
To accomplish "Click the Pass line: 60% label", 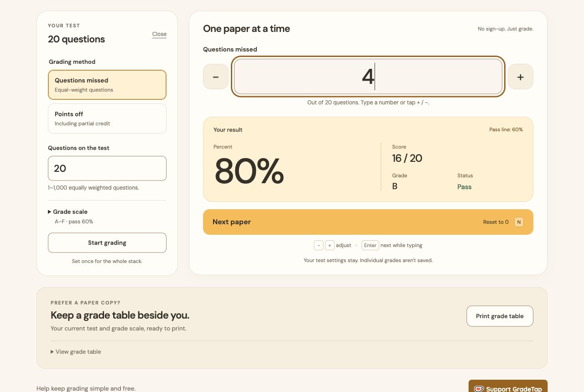I will [x=506, y=129].
